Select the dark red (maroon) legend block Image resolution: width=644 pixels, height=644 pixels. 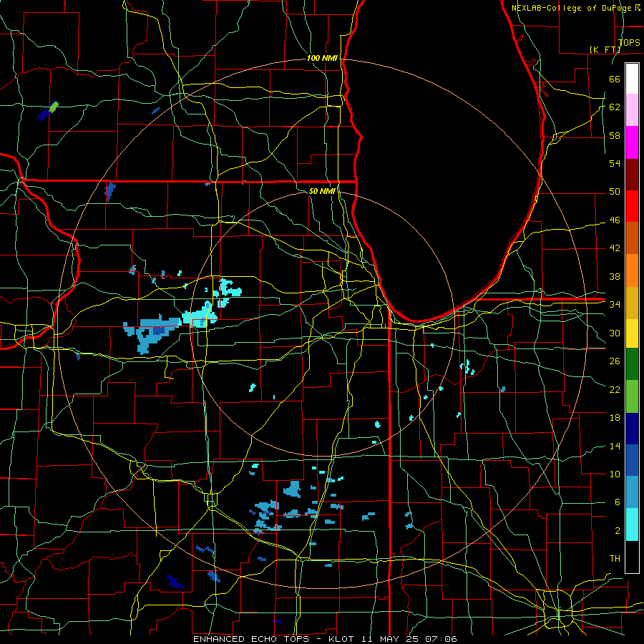click(632, 175)
